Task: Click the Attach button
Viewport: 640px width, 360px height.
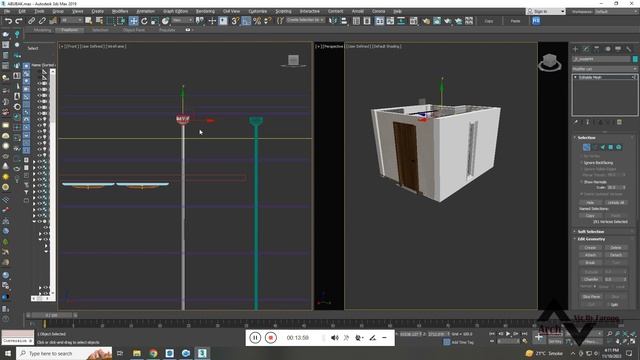Action: 590,255
